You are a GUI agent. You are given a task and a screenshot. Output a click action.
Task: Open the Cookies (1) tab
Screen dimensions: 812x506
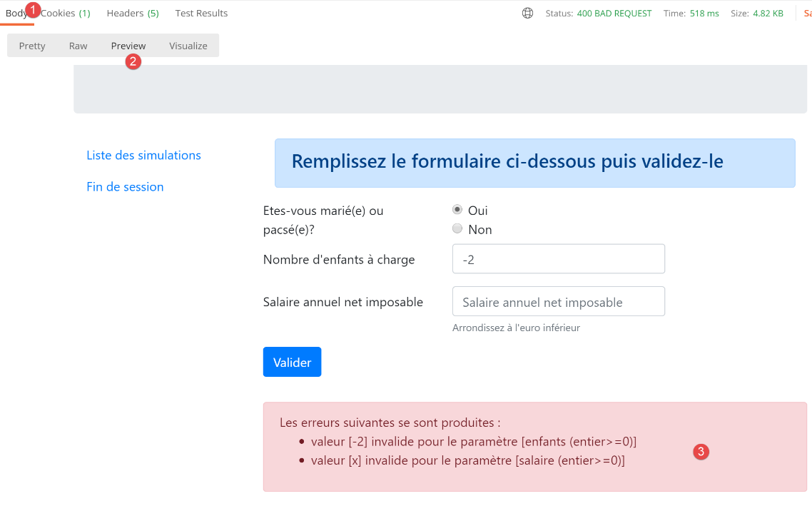coord(66,13)
